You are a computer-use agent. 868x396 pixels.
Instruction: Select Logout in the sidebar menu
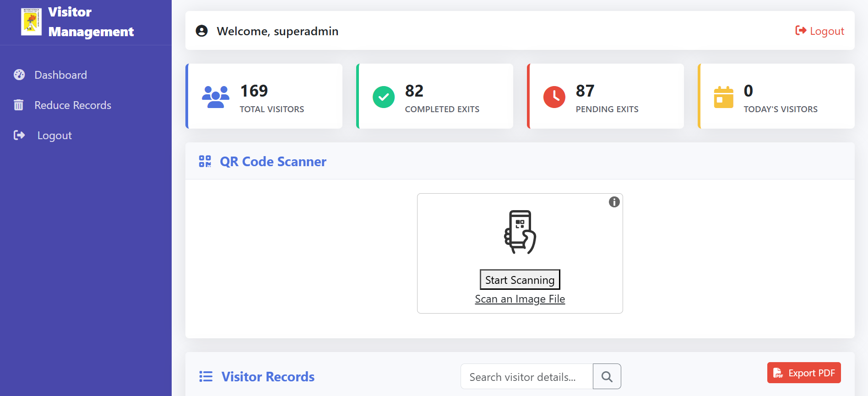click(54, 136)
